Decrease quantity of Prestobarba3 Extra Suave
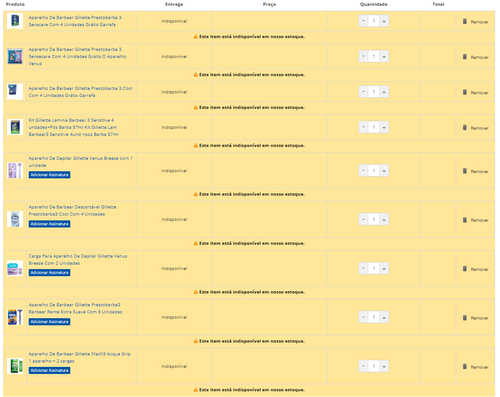This screenshot has width=500, height=397. pos(363,317)
